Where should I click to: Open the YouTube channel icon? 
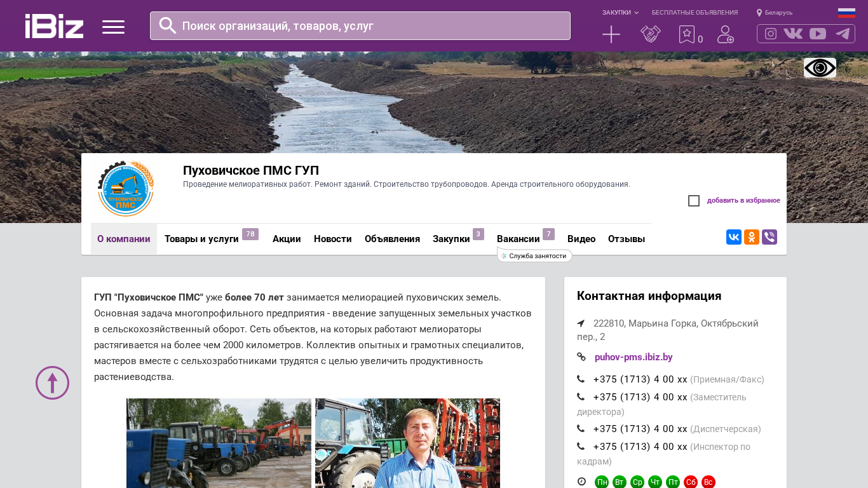(x=818, y=34)
